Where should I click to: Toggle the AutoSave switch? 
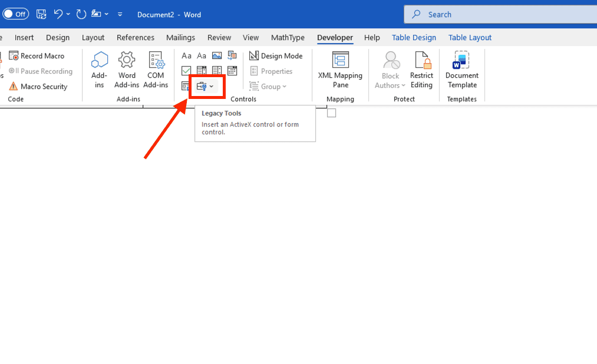[x=15, y=15]
